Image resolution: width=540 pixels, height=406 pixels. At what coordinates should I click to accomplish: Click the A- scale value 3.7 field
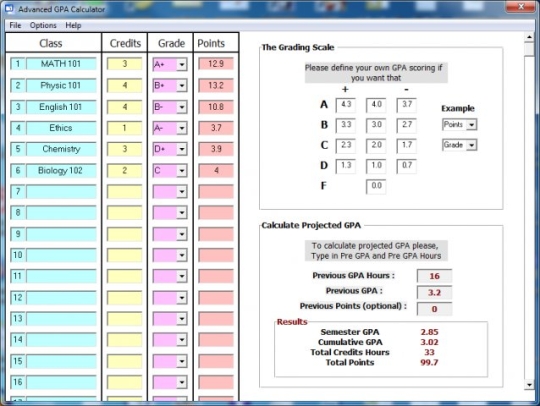(406, 105)
